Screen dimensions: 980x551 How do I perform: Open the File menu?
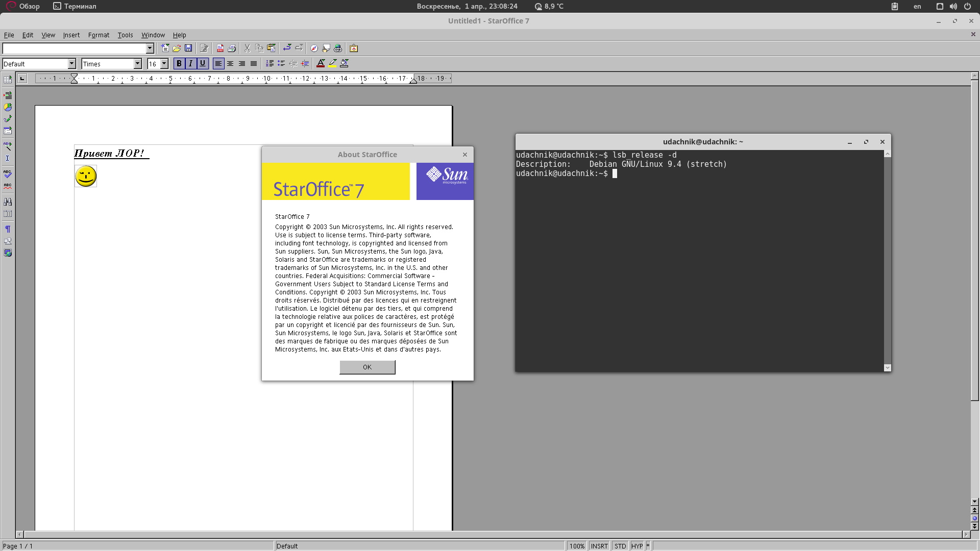(x=9, y=35)
